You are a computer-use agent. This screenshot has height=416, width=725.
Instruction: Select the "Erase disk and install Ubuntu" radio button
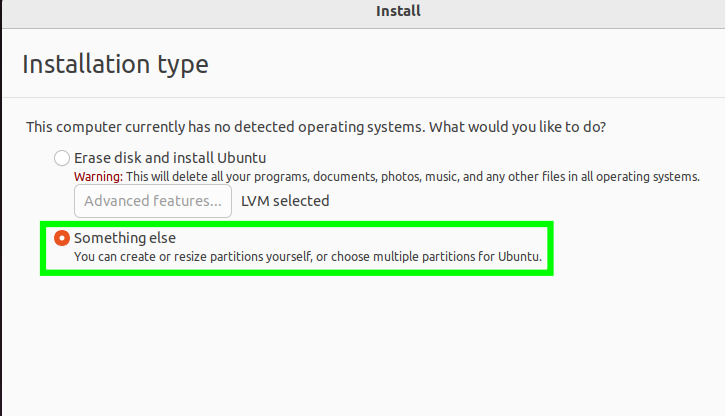[x=62, y=158]
